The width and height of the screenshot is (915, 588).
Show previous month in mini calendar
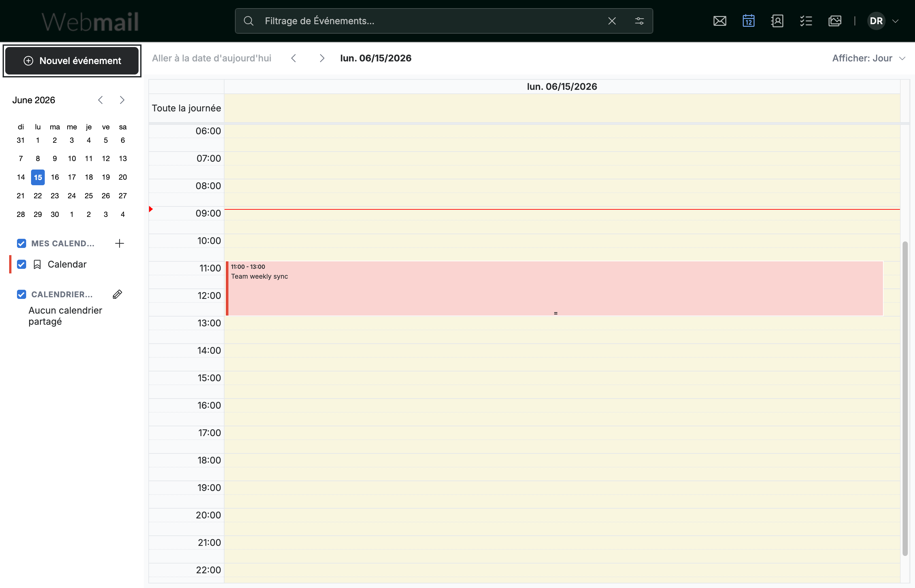pyautogui.click(x=100, y=100)
